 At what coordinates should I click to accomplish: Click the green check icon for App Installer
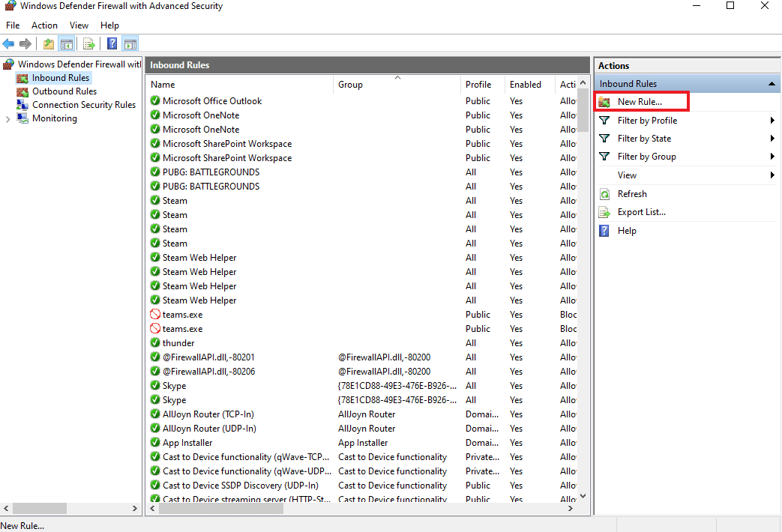click(155, 442)
